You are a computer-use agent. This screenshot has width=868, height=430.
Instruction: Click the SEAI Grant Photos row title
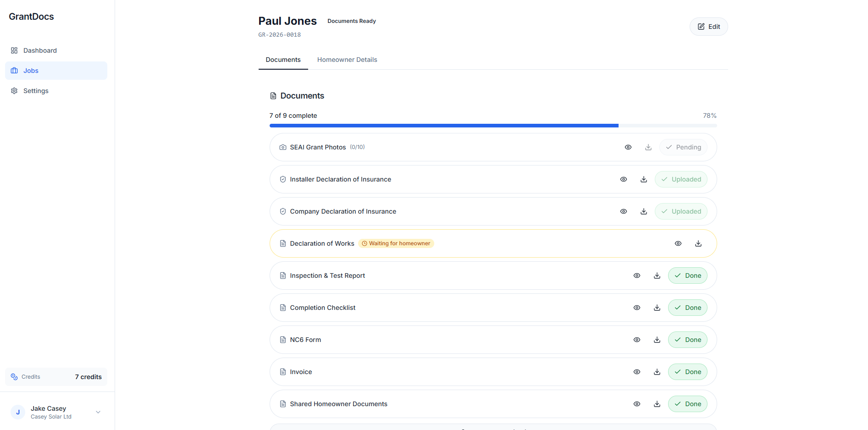318,147
